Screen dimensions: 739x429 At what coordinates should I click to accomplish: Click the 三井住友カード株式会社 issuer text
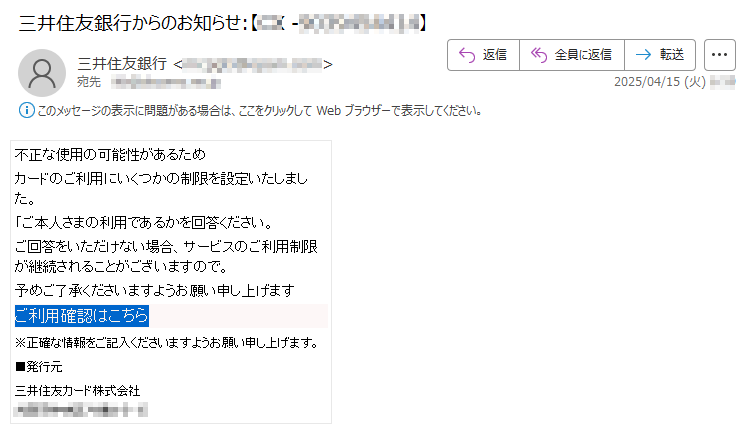(77, 391)
